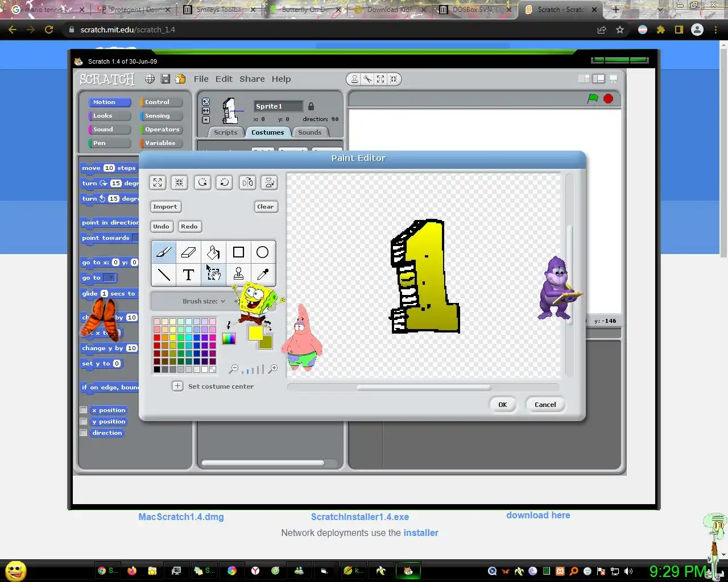728x582 pixels.
Task: Click the Grow image icon in Paint Editor
Action: (x=158, y=182)
